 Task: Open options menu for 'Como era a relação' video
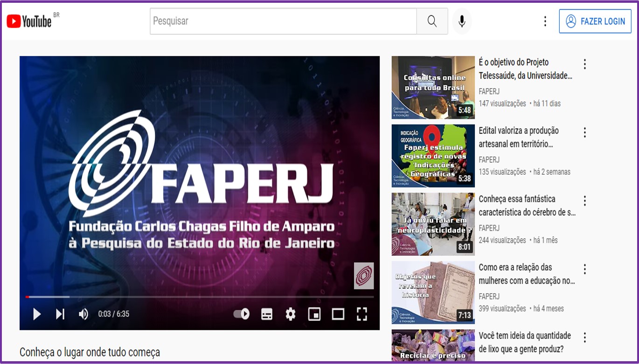584,269
